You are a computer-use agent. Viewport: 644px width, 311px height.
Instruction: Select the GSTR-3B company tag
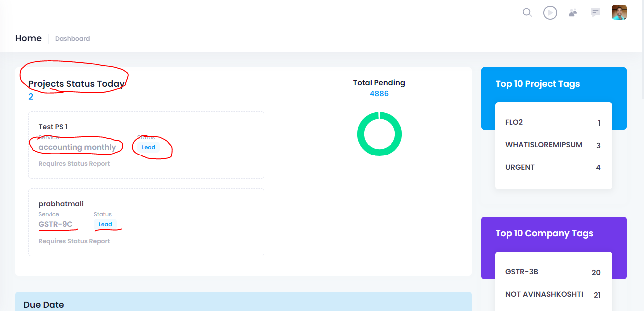point(522,272)
